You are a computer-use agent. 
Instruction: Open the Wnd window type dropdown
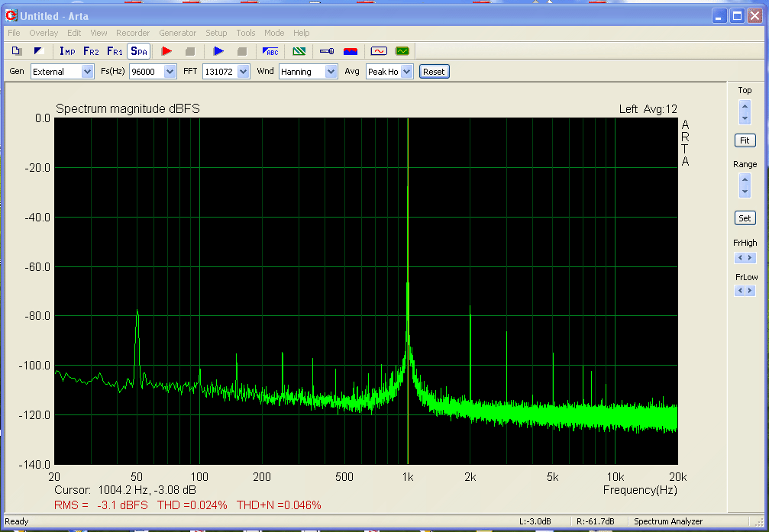(331, 72)
